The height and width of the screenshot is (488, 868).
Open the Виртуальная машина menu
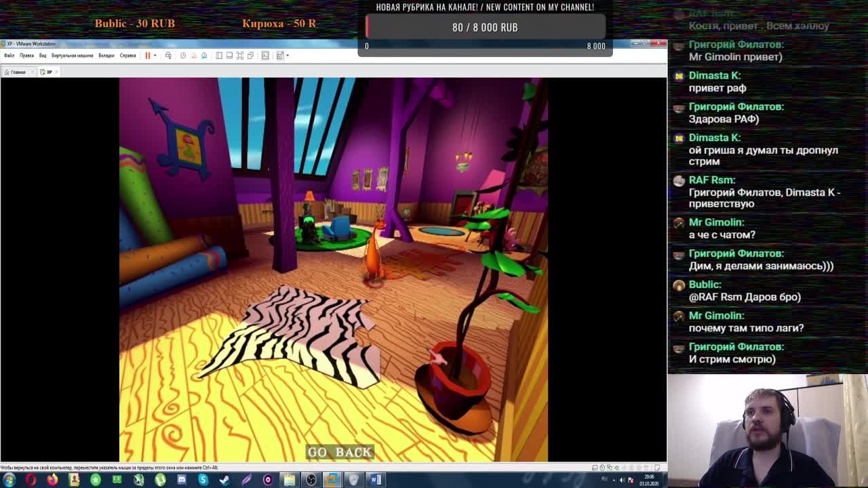(x=72, y=56)
